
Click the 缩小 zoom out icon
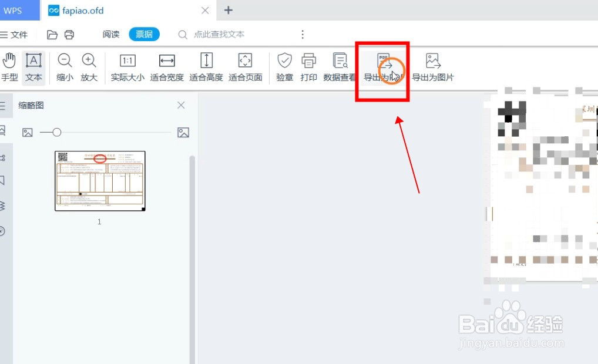click(64, 60)
